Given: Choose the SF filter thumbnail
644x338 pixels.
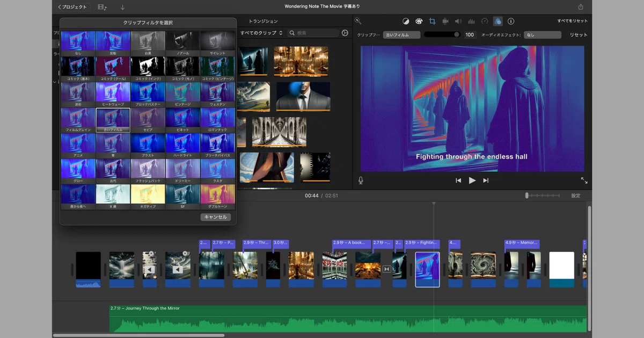Looking at the screenshot, I should click(x=182, y=197).
